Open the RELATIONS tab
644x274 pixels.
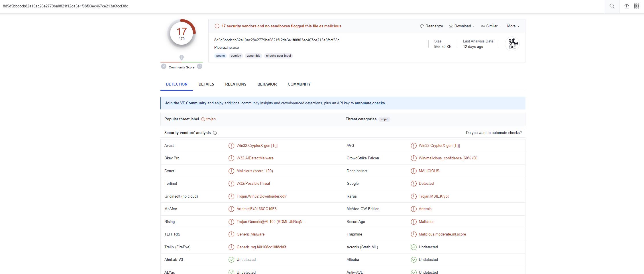[x=236, y=84]
